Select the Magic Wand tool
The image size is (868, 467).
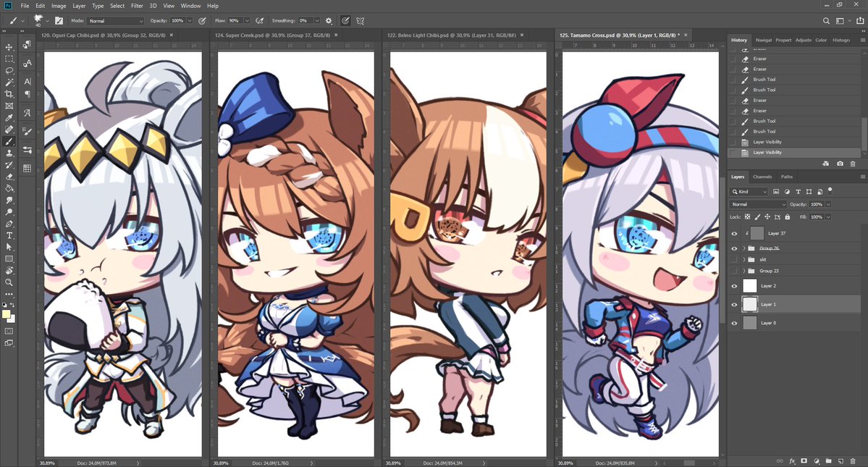(9, 83)
